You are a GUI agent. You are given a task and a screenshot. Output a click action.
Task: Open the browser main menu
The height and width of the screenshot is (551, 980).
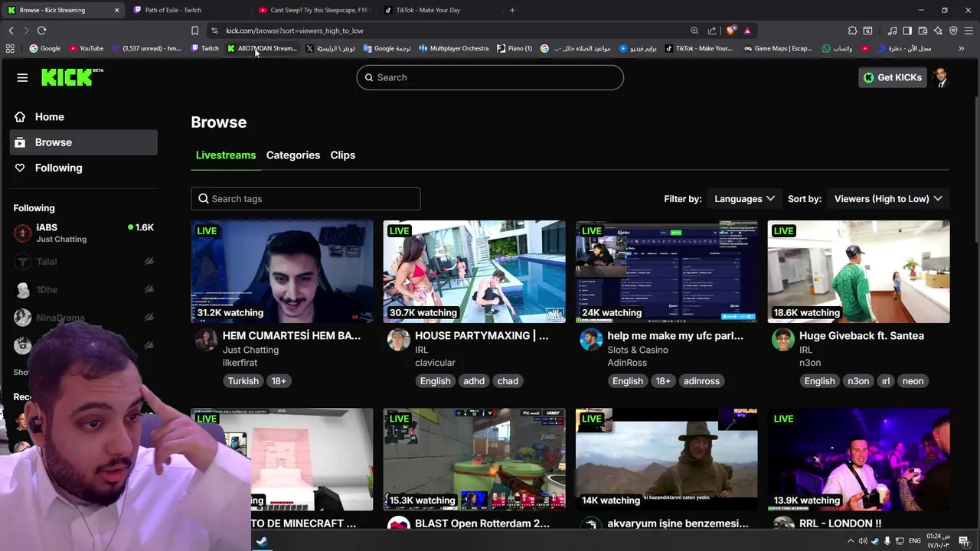click(x=968, y=31)
